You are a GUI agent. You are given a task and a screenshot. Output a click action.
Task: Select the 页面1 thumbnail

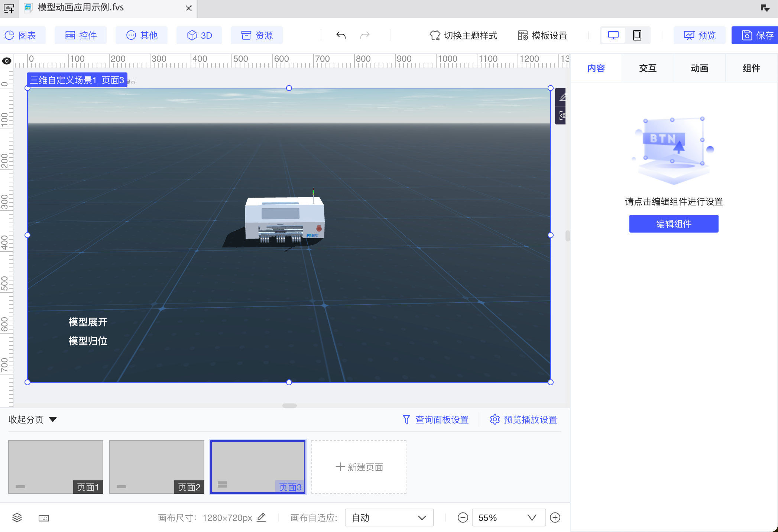[56, 467]
